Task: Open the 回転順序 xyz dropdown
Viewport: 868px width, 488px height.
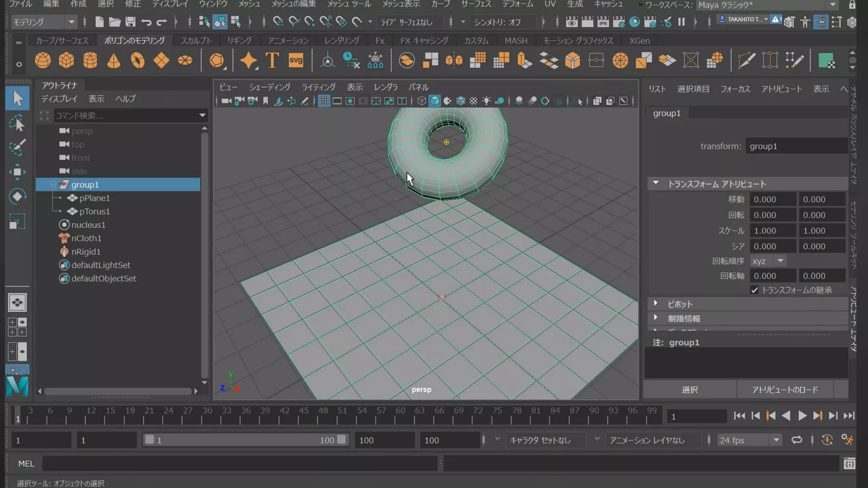Action: (x=768, y=261)
